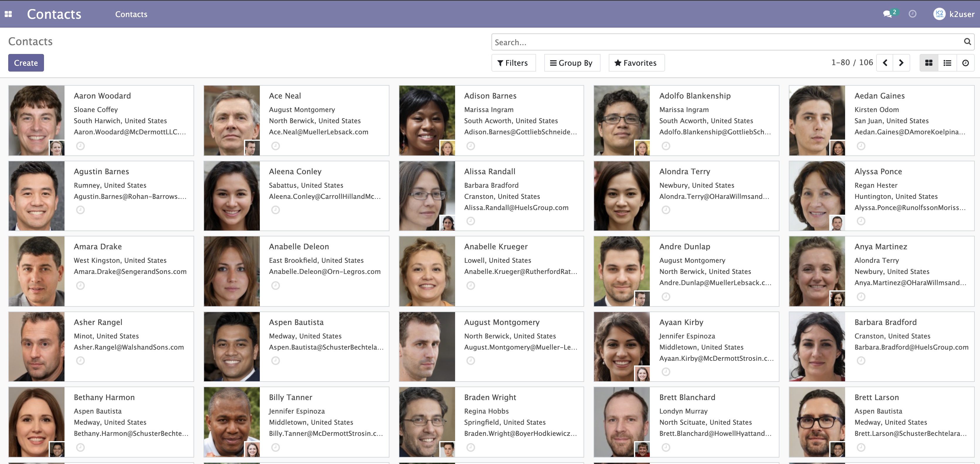Click the search magnifier icon

click(967, 41)
